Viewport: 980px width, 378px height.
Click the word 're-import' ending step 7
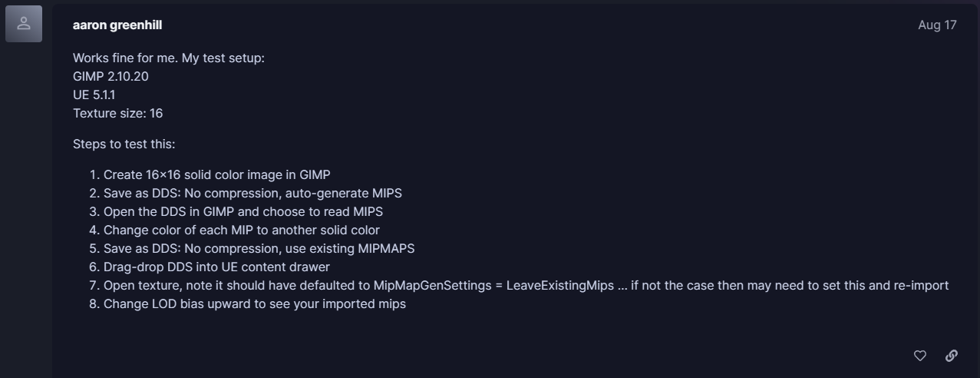tap(921, 285)
